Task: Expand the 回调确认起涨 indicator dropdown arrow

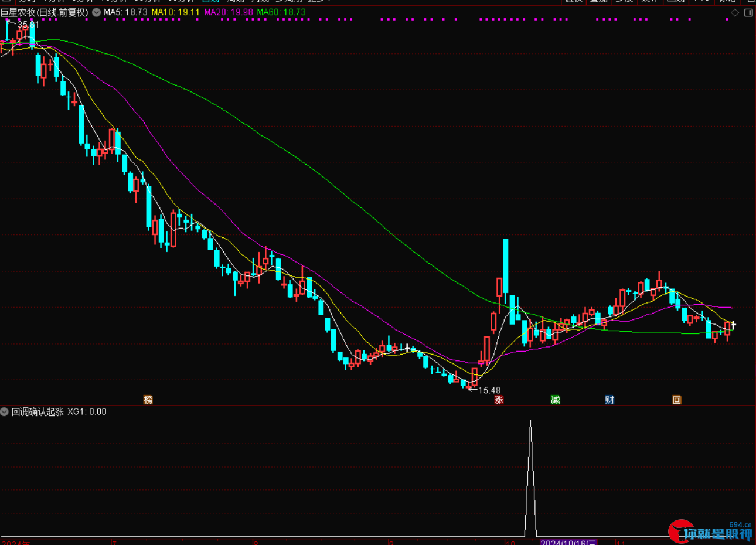Action: click(x=5, y=412)
